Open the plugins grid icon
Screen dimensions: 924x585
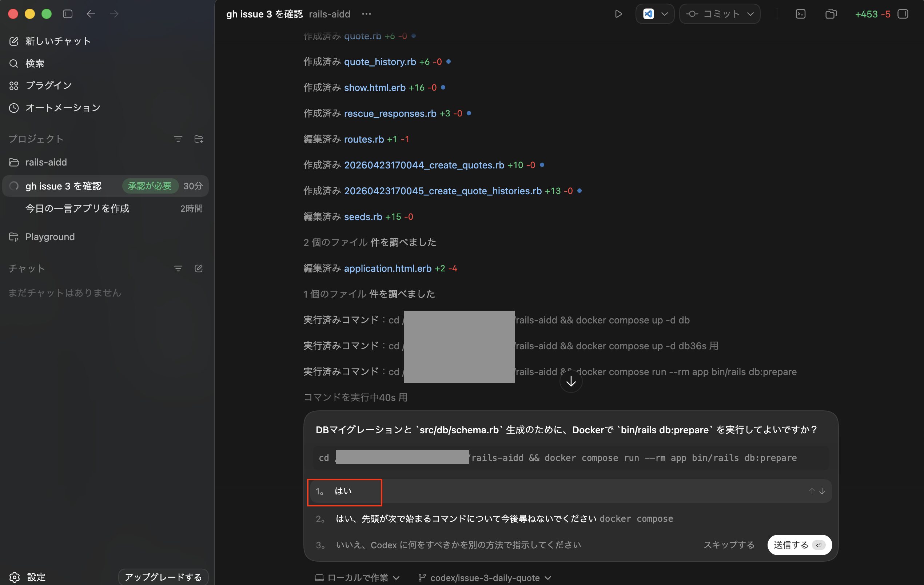tap(14, 85)
